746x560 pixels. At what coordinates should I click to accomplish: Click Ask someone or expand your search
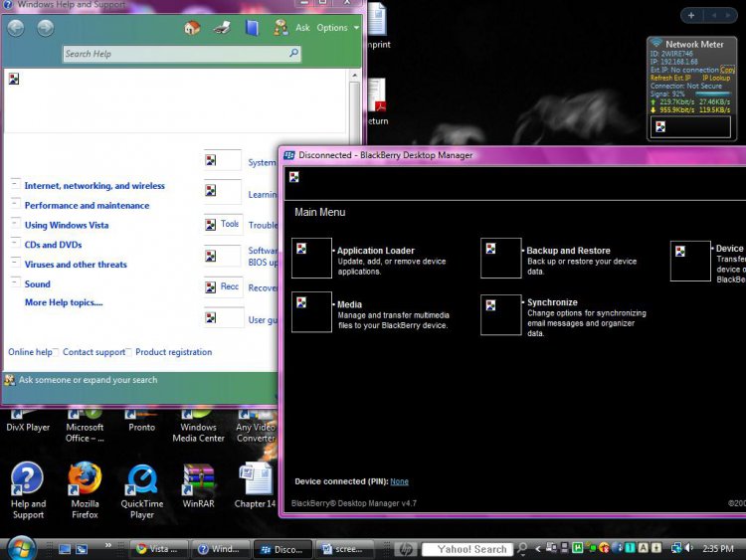pos(88,380)
